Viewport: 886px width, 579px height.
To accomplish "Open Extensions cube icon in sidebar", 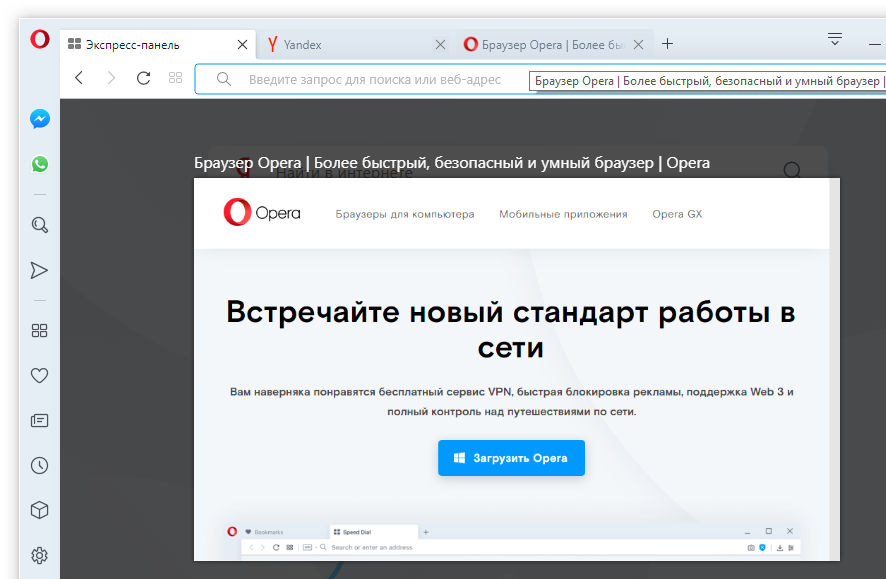I will (40, 510).
